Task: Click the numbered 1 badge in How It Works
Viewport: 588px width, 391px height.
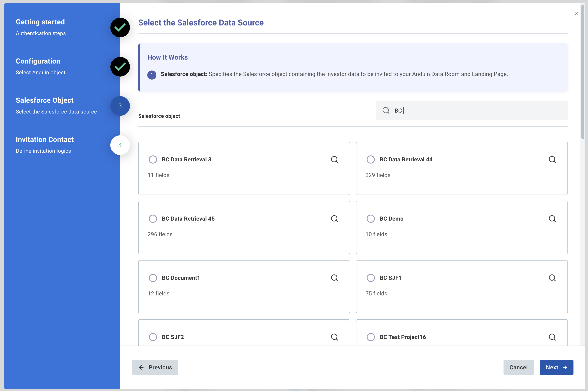Action: click(x=152, y=75)
